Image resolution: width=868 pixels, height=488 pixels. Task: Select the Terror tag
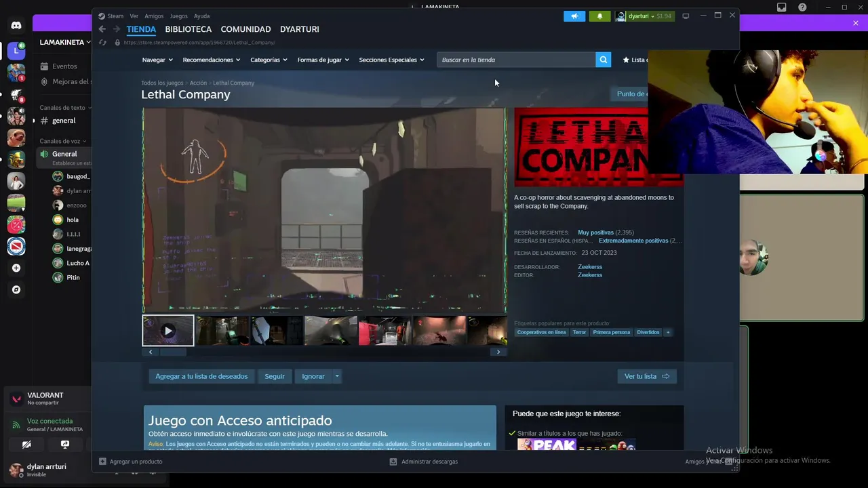[579, 332]
